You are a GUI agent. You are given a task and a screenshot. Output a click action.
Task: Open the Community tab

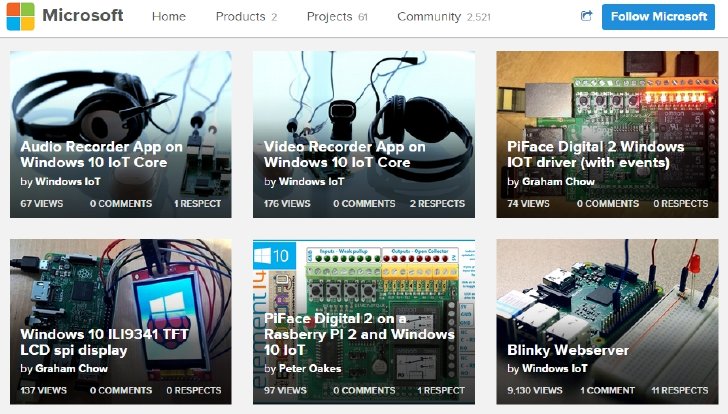coord(444,17)
